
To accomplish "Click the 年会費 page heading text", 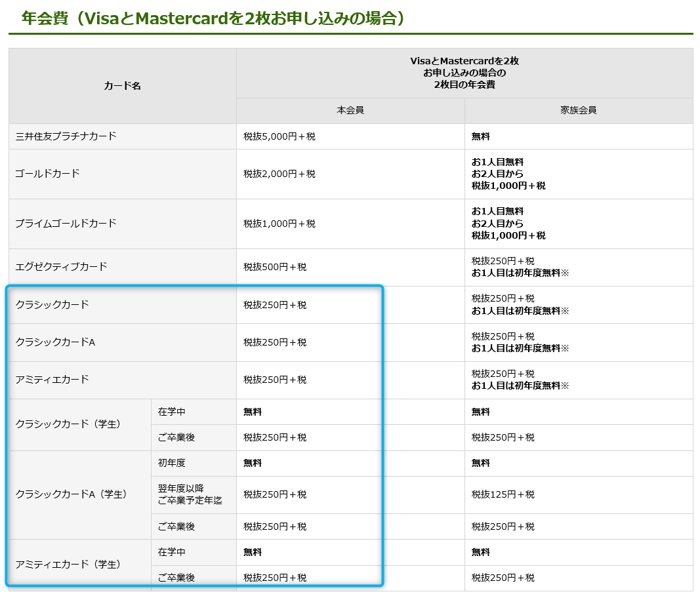I will (213, 18).
